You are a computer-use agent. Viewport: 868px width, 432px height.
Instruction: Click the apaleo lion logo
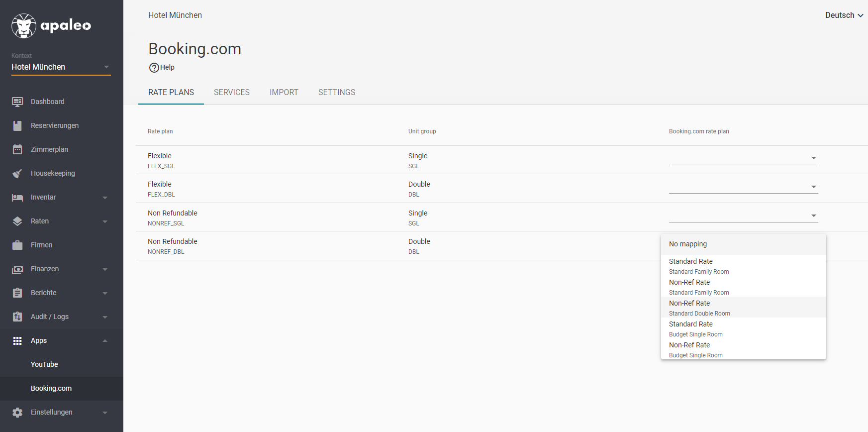tap(24, 26)
